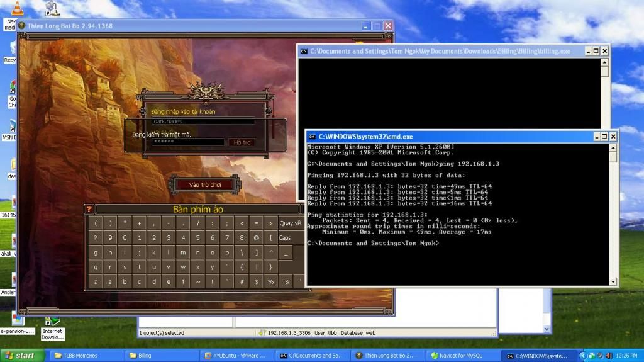Show hidden system tray icons arrow
644x362 pixels.
click(582, 356)
